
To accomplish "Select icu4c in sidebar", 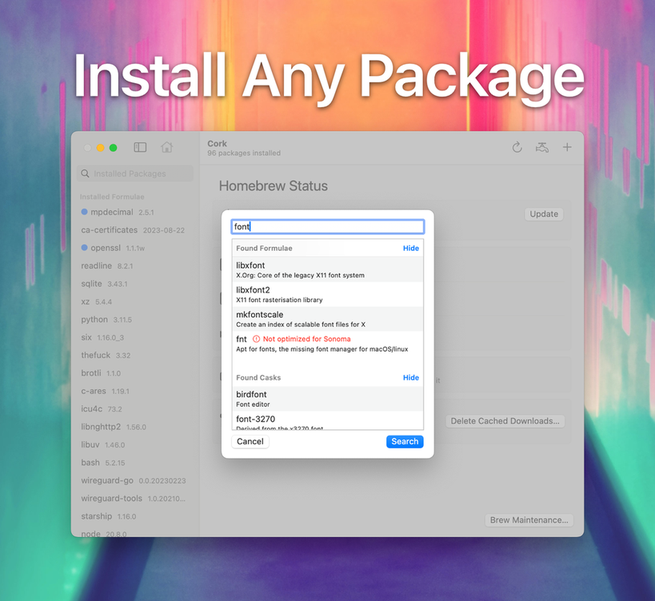I will [x=135, y=409].
